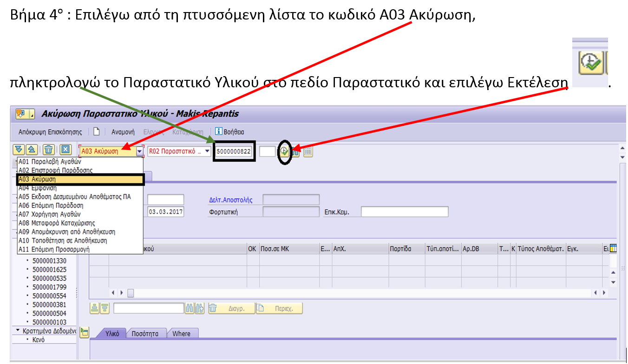
Task: Click the blue X close-overview icon
Action: [x=65, y=149]
